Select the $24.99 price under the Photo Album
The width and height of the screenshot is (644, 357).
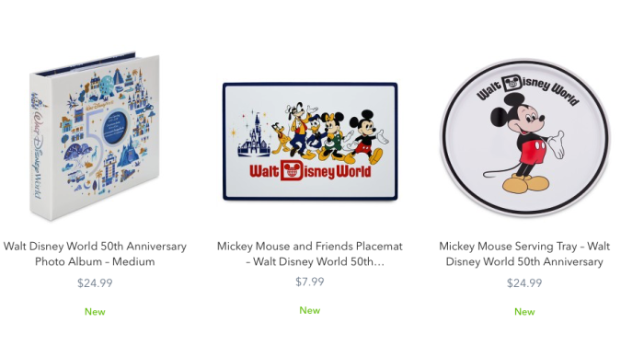[95, 283]
